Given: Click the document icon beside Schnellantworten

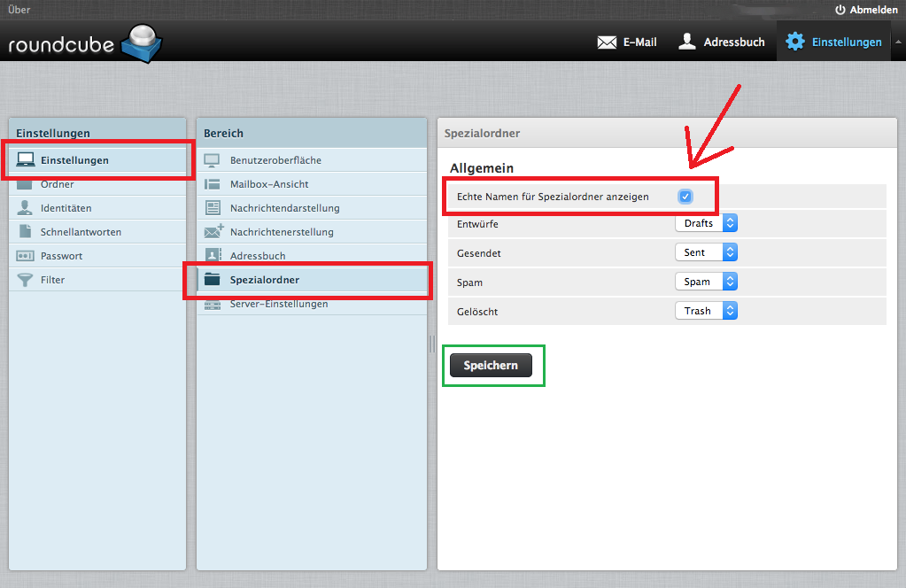Looking at the screenshot, I should tap(25, 231).
